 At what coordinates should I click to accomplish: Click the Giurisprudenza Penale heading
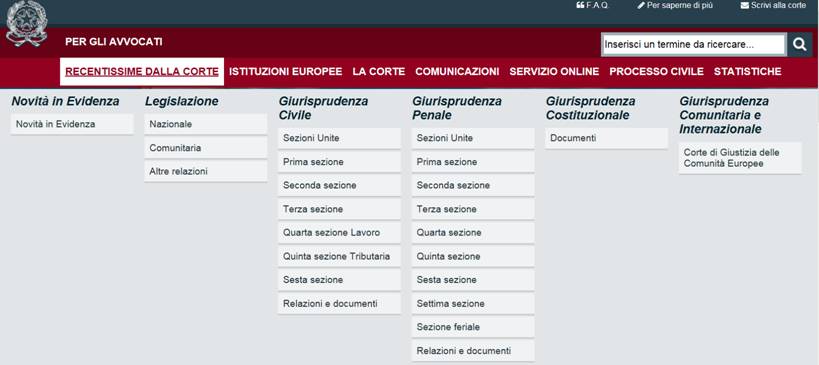click(457, 108)
